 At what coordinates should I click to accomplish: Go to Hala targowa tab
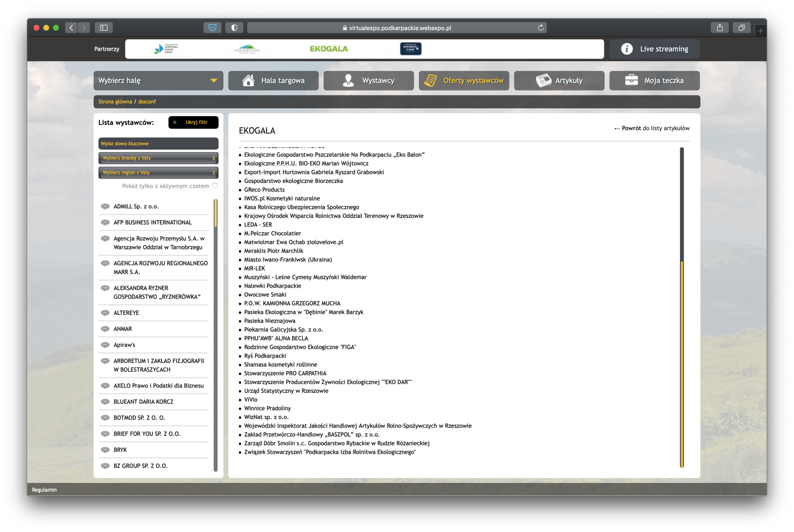tap(273, 81)
